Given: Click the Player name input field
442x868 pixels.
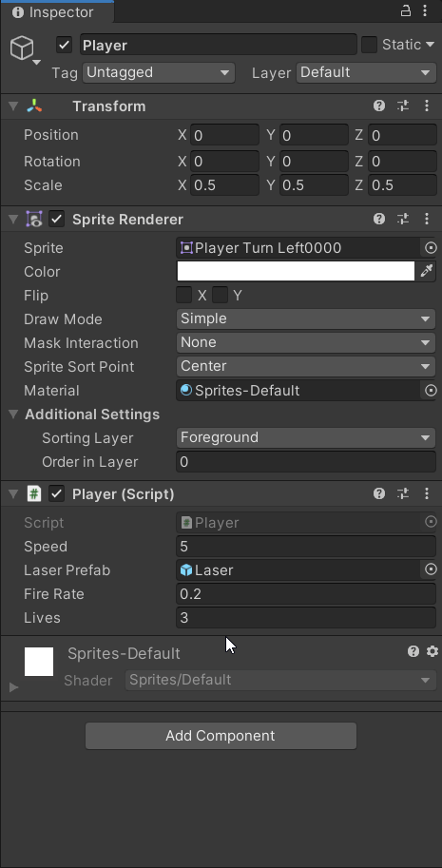Looking at the screenshot, I should point(219,45).
